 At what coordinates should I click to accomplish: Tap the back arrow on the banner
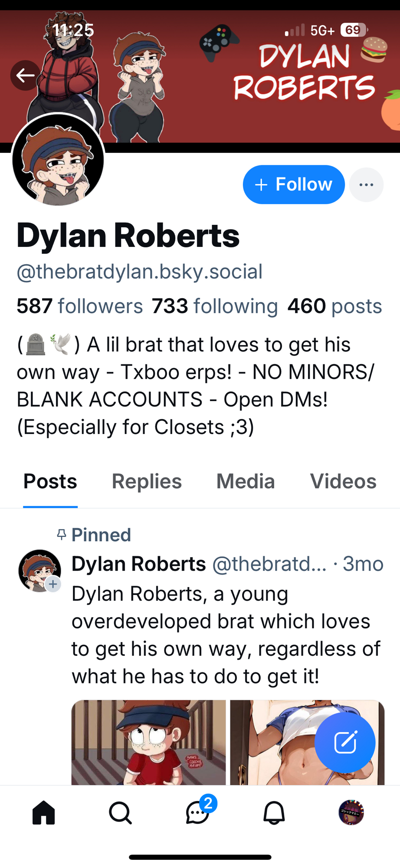[x=26, y=76]
